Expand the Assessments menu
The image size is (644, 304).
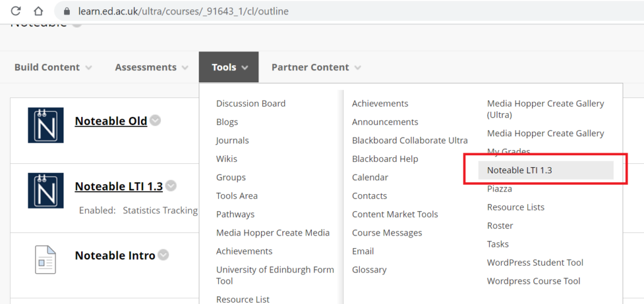pyautogui.click(x=152, y=67)
